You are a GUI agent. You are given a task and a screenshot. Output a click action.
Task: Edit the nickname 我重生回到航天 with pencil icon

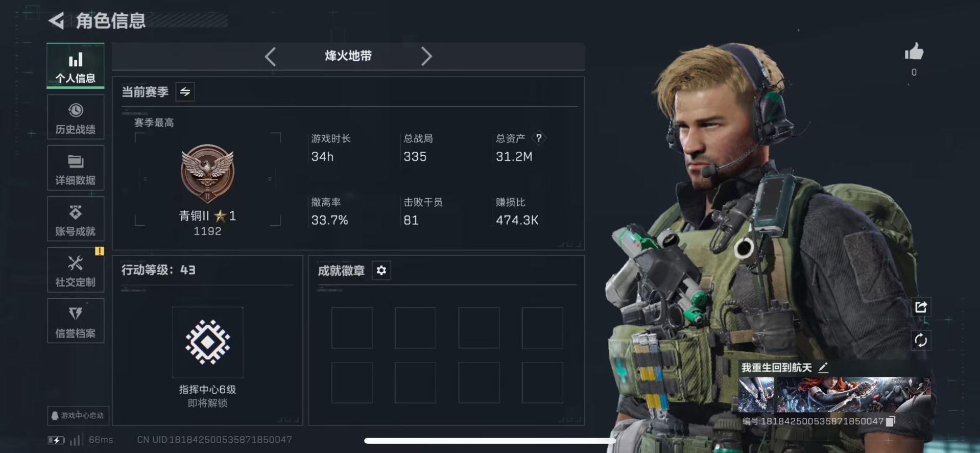coord(823,367)
